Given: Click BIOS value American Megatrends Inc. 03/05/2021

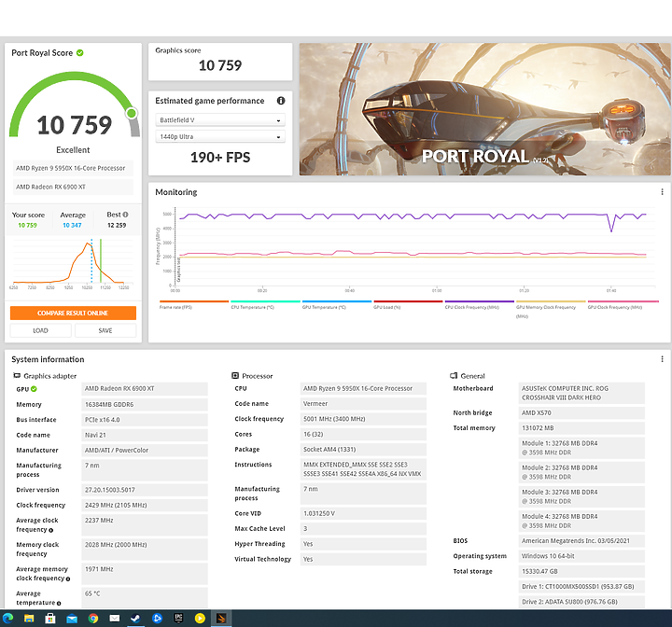Looking at the screenshot, I should (581, 541).
